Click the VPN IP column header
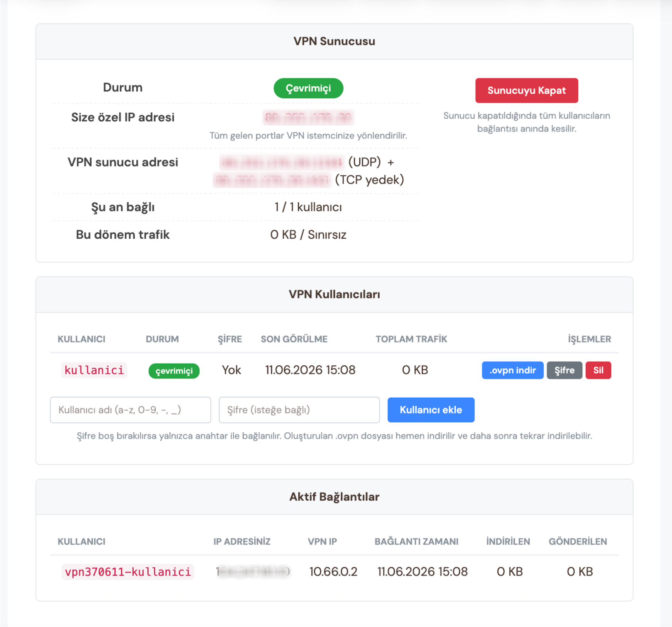This screenshot has height=627, width=672. [x=322, y=541]
